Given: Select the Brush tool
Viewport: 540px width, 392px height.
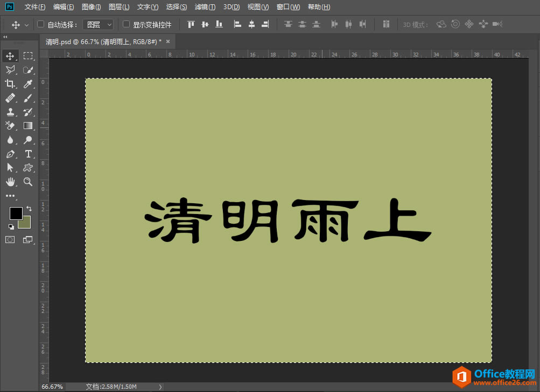Looking at the screenshot, I should point(28,98).
